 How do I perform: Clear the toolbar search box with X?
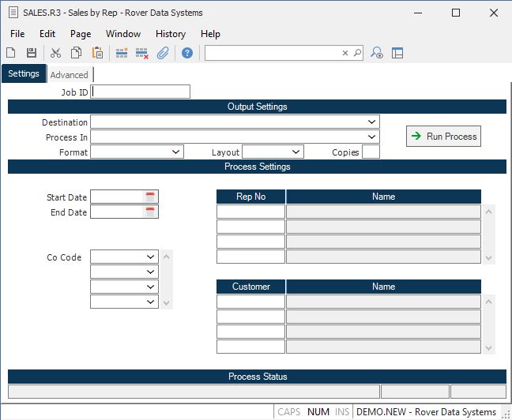[x=345, y=53]
